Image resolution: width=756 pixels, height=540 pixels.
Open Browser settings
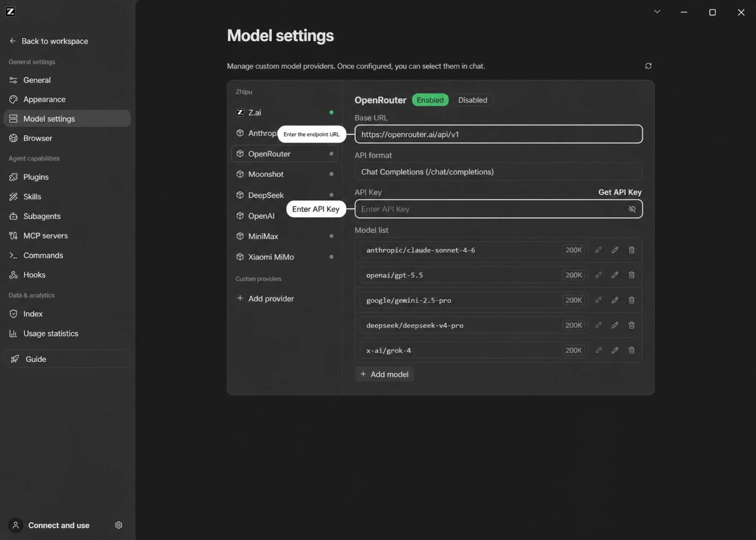point(67,138)
